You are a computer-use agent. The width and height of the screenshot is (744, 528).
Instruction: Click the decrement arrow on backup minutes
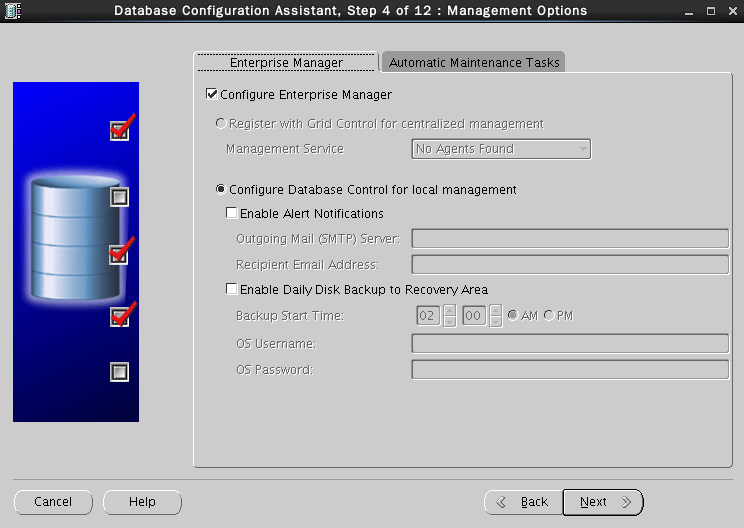pyautogui.click(x=495, y=321)
